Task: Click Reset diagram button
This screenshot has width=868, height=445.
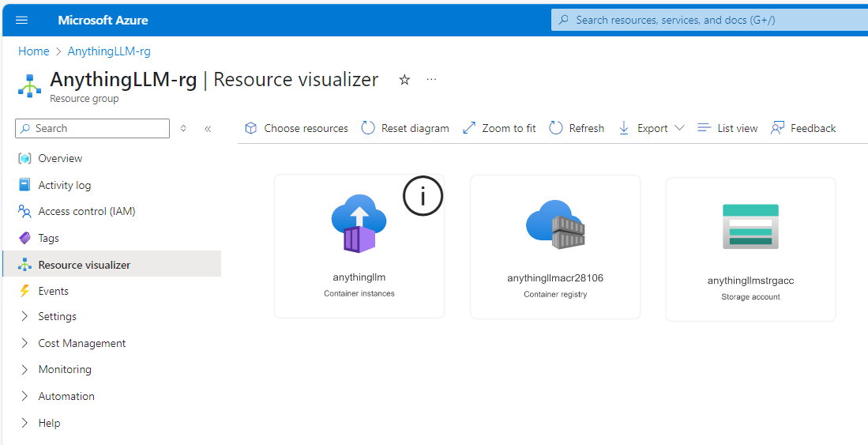Action: (x=404, y=128)
